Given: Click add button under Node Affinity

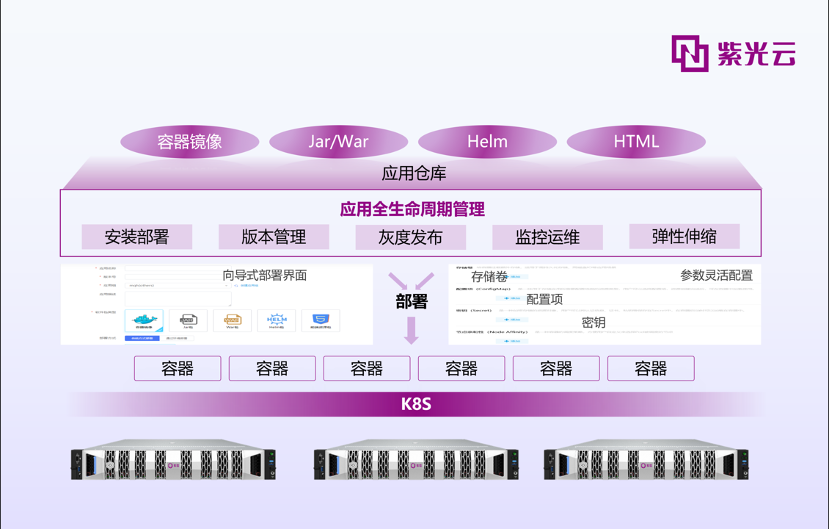Looking at the screenshot, I should [511, 340].
